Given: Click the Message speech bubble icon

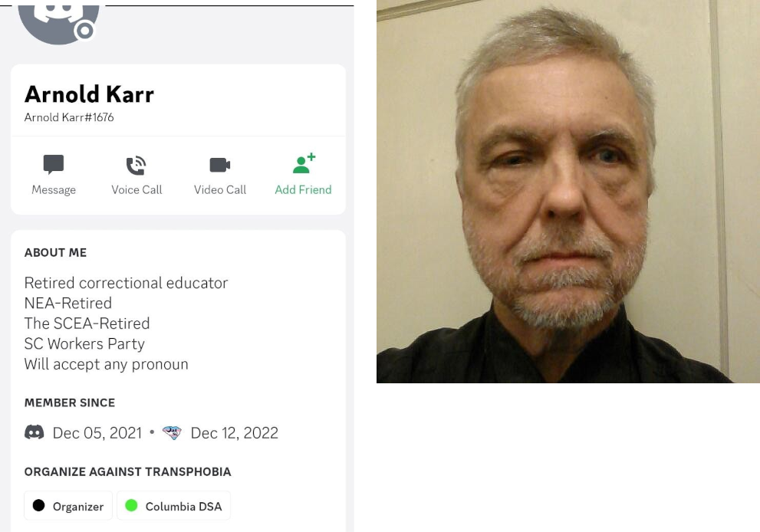Looking at the screenshot, I should 54,164.
